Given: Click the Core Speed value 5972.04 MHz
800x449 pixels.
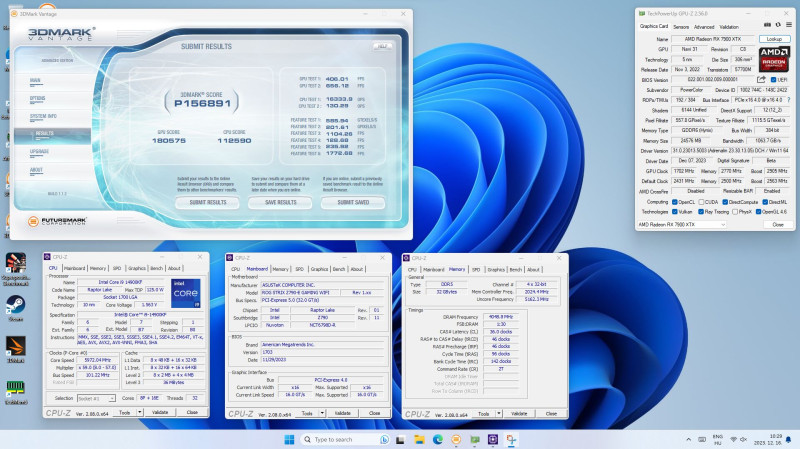Looking at the screenshot, I should (97, 360).
